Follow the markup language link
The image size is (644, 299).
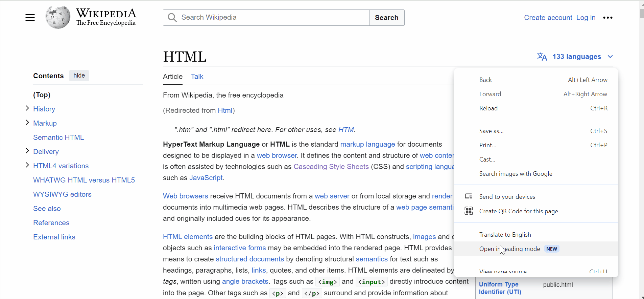(367, 144)
